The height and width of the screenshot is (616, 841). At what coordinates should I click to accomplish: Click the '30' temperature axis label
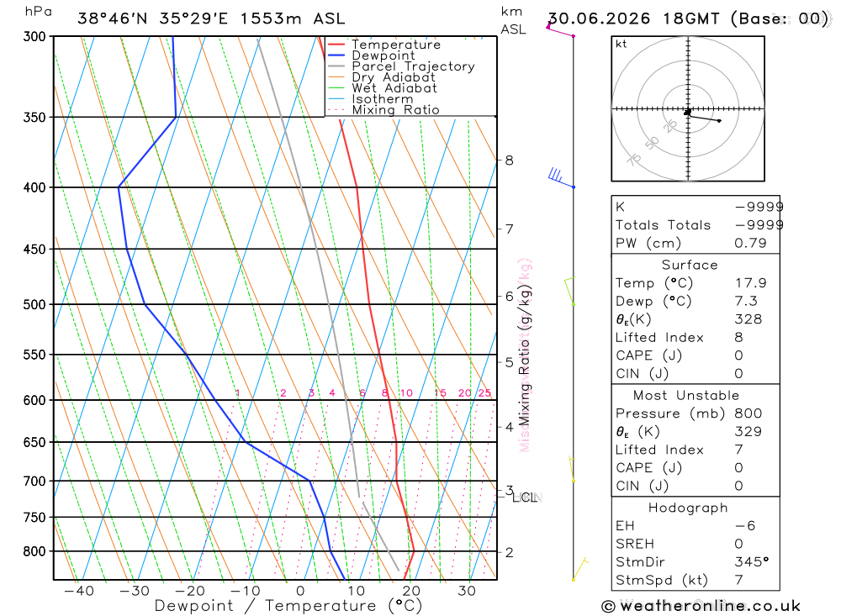[467, 591]
